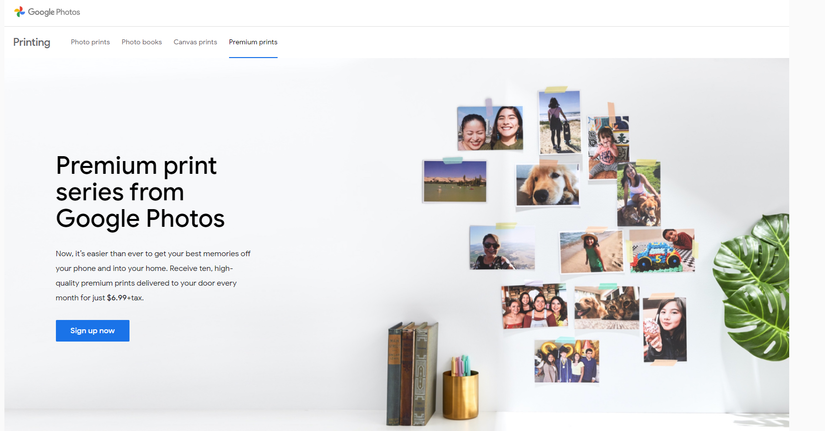Click the girl holding donut photo

pos(665,329)
